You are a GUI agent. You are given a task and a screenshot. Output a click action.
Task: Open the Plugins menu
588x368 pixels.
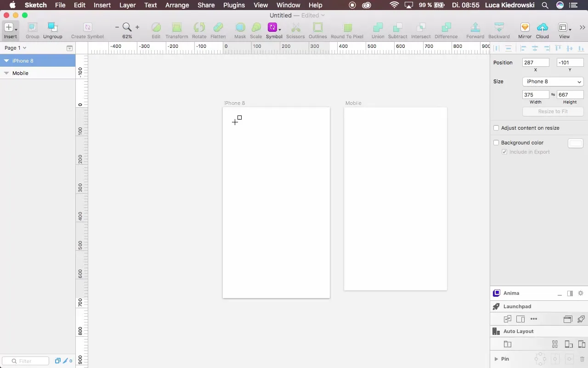[234, 5]
